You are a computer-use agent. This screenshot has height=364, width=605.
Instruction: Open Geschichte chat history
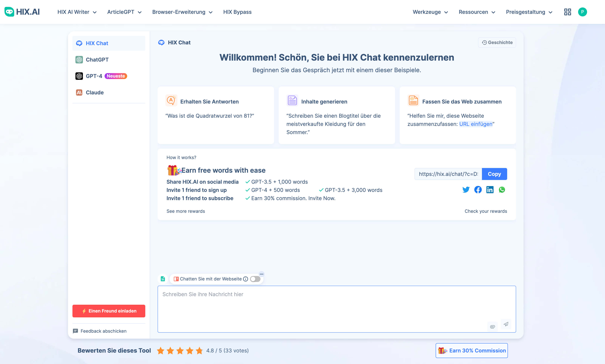497,43
